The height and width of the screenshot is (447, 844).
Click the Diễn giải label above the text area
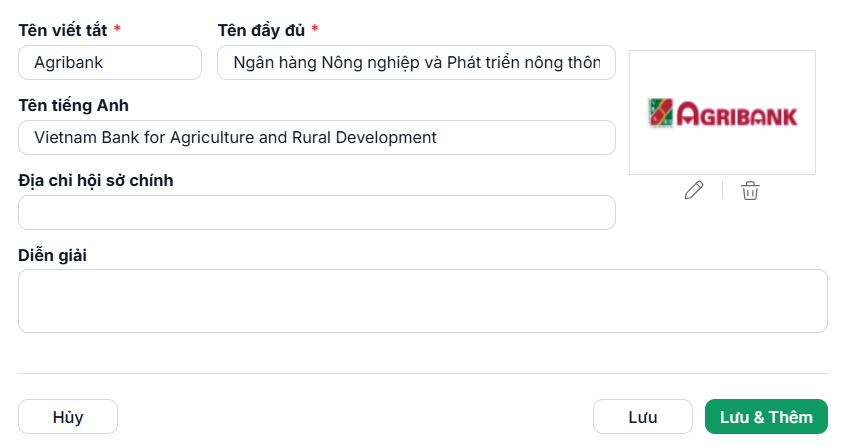(x=52, y=255)
